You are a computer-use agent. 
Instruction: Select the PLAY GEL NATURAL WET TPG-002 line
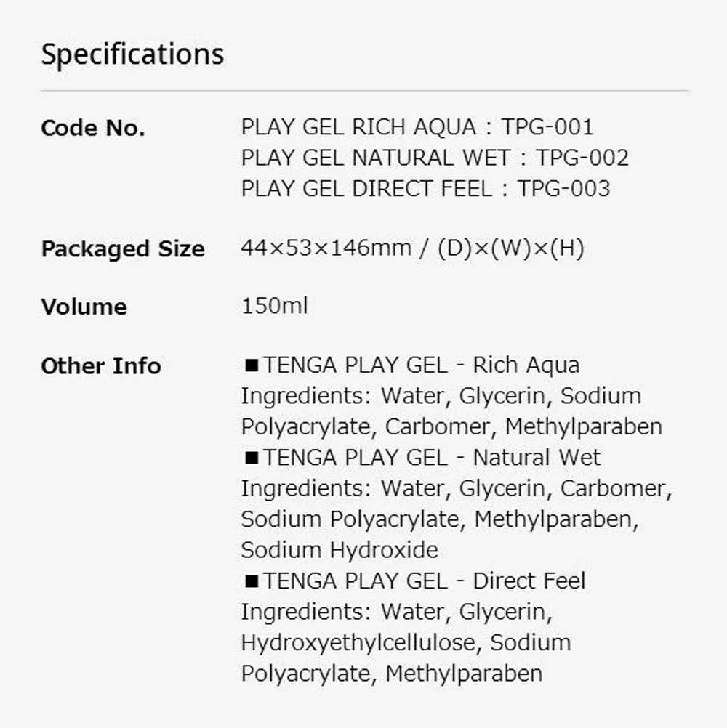434,158
